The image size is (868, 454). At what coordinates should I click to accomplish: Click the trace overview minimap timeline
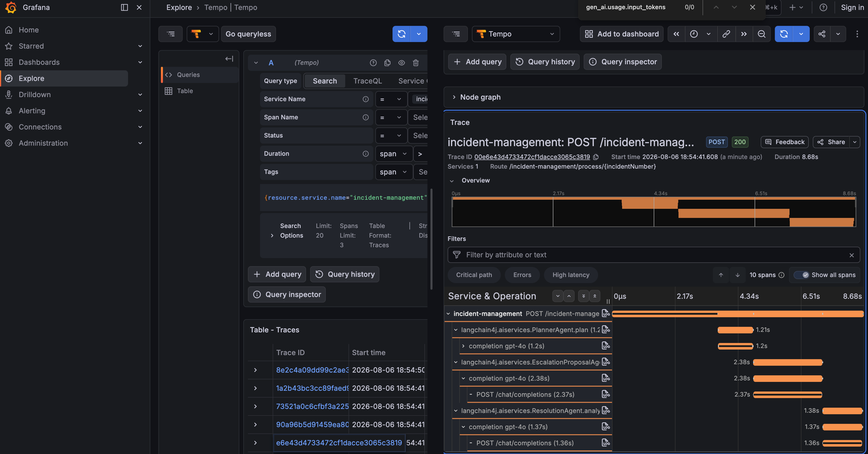[654, 212]
